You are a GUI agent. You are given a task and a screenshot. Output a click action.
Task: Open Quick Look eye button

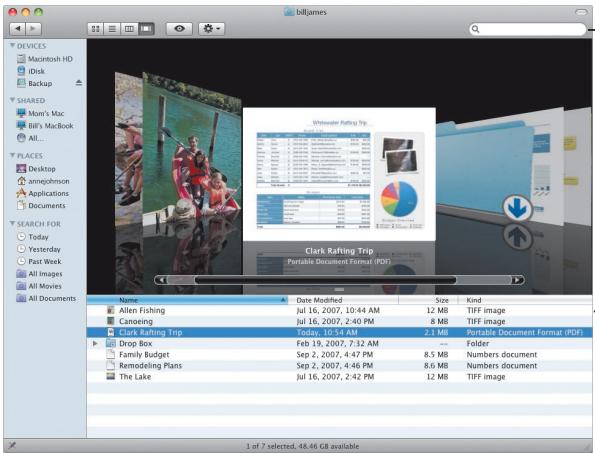click(179, 29)
